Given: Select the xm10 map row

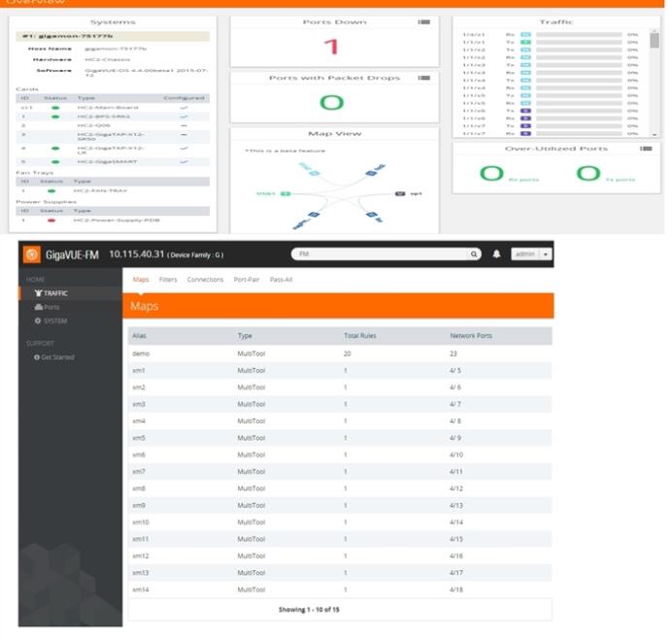Looking at the screenshot, I should tap(340, 522).
